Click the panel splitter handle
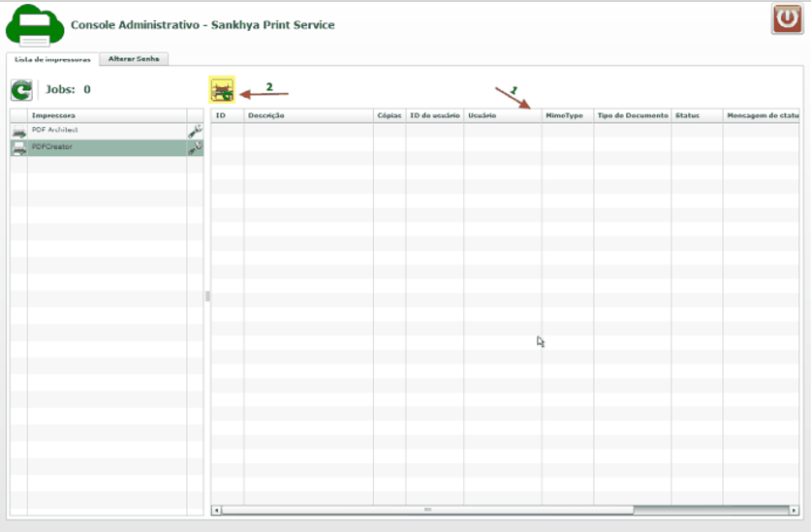 207,296
